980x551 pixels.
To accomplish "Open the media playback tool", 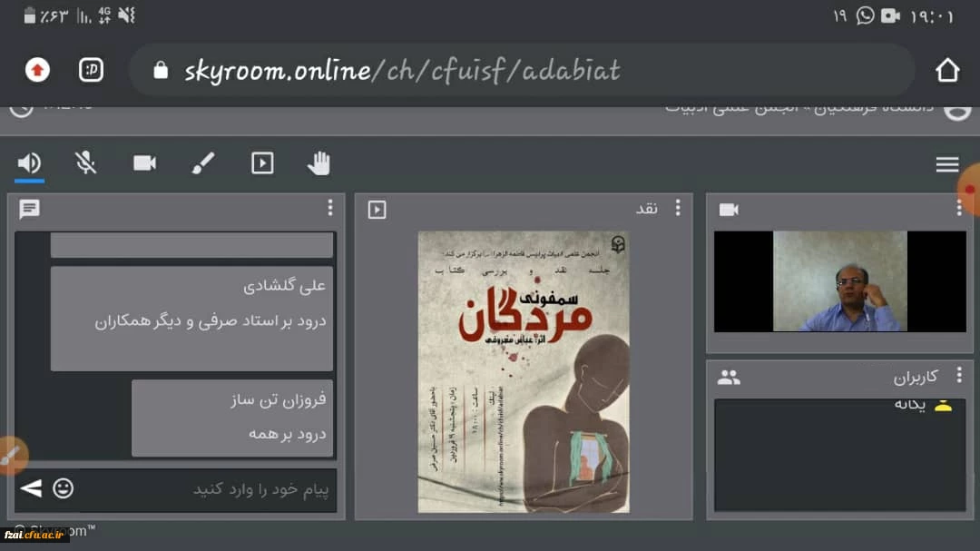I will pyautogui.click(x=261, y=163).
